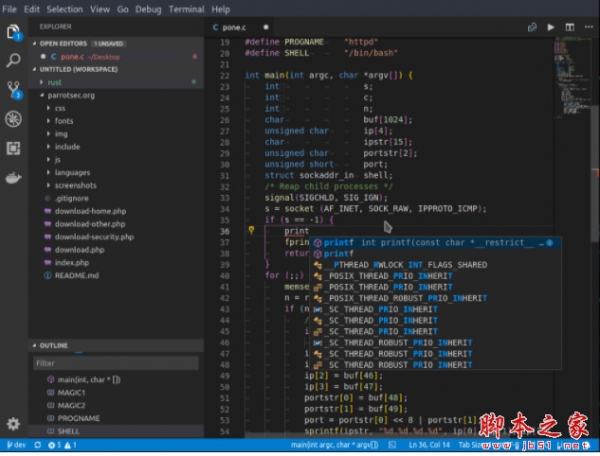Expand the css folder
Viewport: 600px width, 456px height.
[x=116, y=108]
